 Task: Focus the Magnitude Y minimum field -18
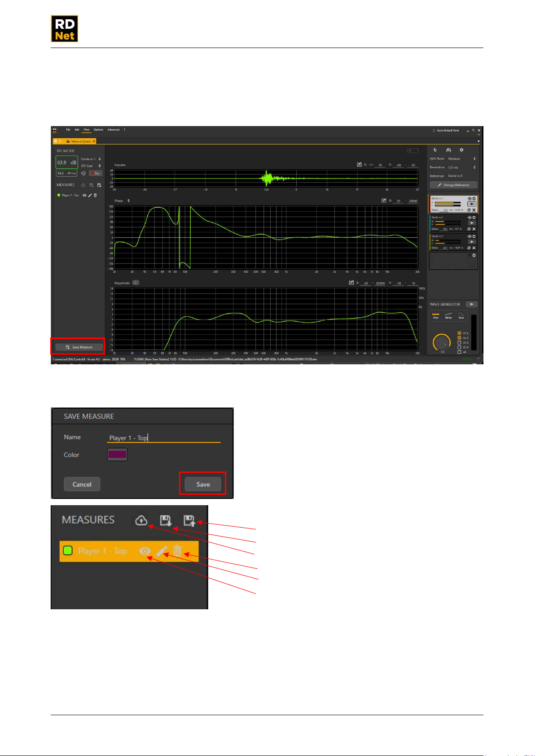click(398, 283)
